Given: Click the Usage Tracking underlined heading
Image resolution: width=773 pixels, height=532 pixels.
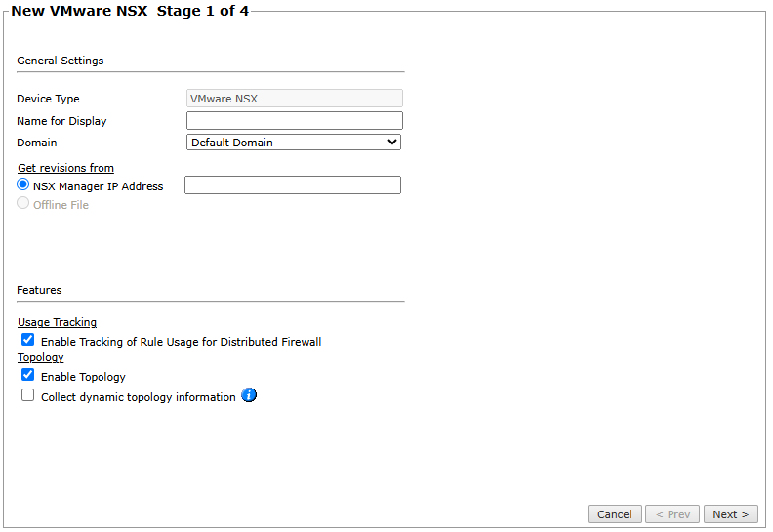Looking at the screenshot, I should point(58,322).
